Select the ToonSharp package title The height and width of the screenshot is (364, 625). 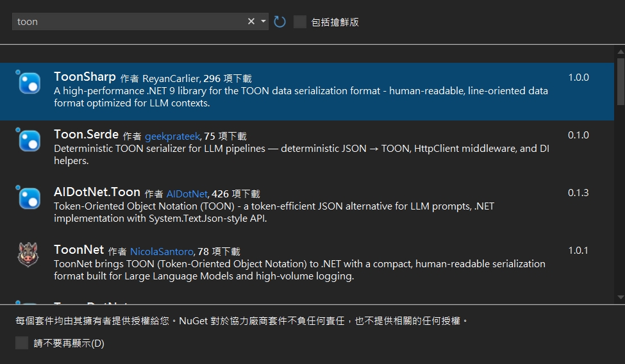(85, 76)
